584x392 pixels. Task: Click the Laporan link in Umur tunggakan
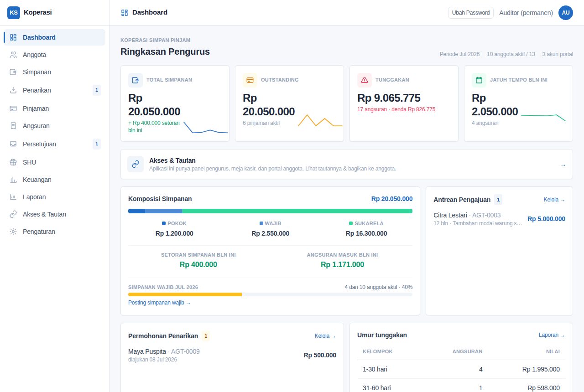click(x=552, y=335)
